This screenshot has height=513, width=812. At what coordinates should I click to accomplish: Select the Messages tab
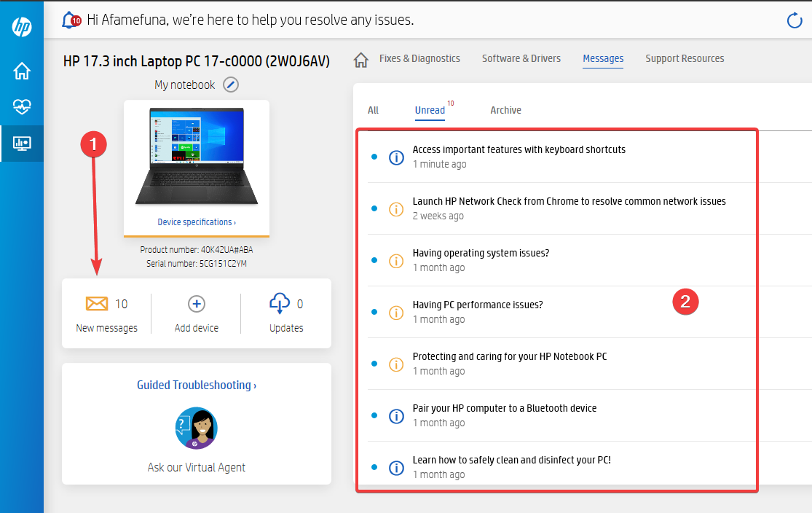[603, 58]
